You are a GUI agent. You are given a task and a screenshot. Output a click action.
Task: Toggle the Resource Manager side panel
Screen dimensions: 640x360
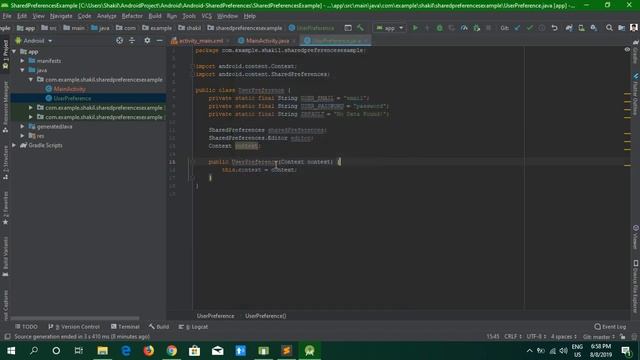pos(5,107)
